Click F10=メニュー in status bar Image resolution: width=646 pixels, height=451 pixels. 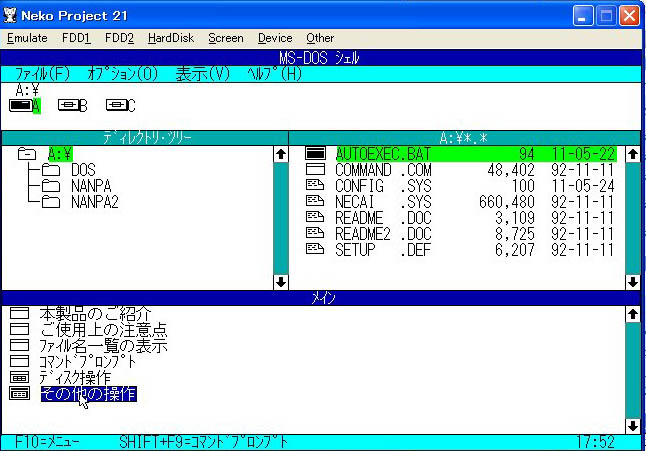pos(47,442)
